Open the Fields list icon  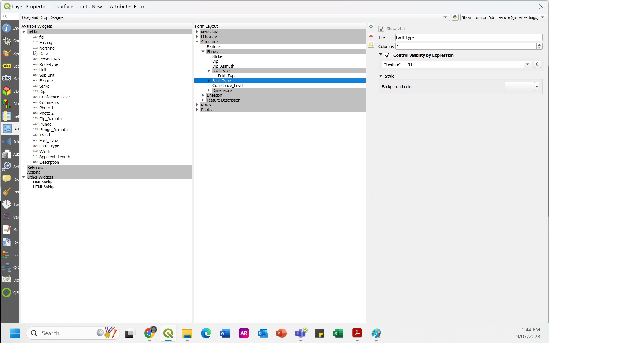click(x=7, y=116)
